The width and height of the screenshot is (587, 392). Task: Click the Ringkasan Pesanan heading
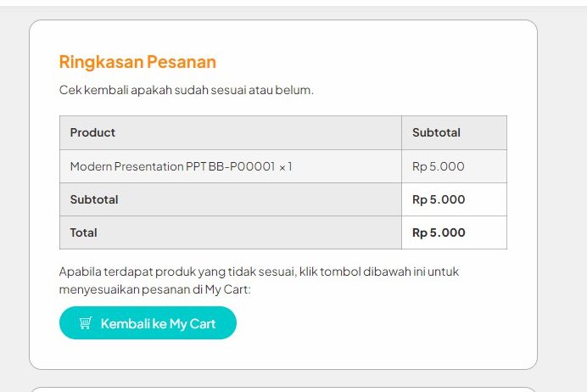pos(137,62)
